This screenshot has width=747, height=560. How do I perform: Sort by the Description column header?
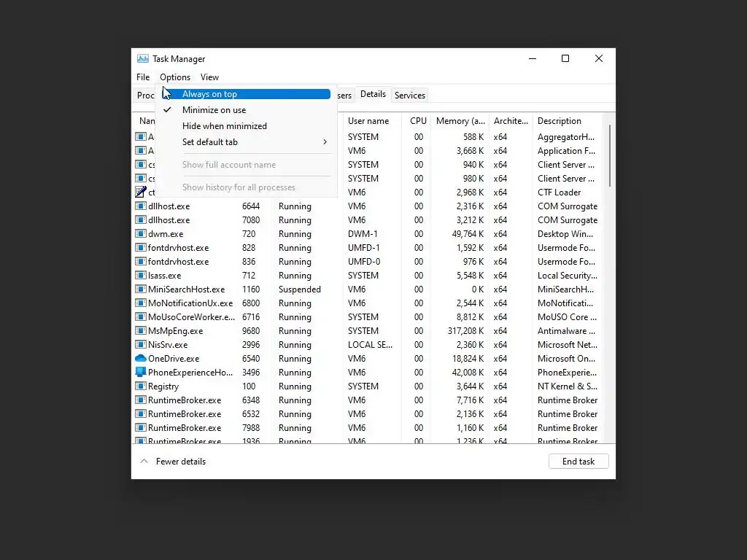[x=568, y=121]
